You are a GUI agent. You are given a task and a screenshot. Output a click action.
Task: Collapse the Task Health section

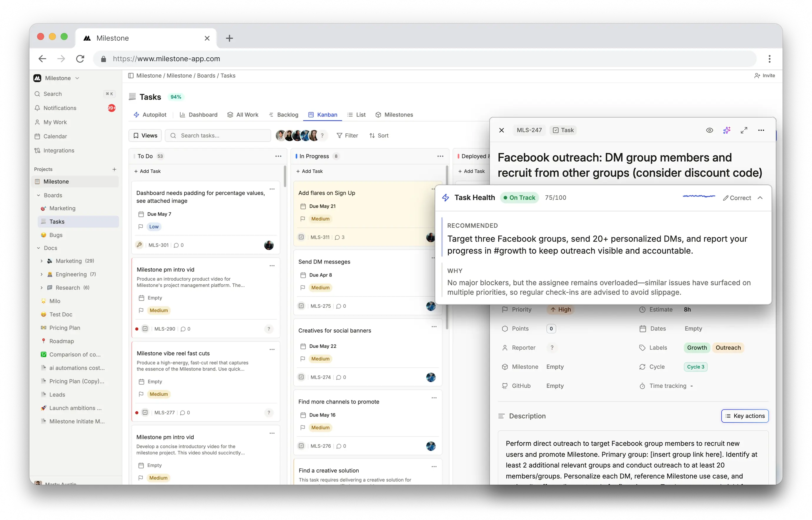(x=761, y=198)
